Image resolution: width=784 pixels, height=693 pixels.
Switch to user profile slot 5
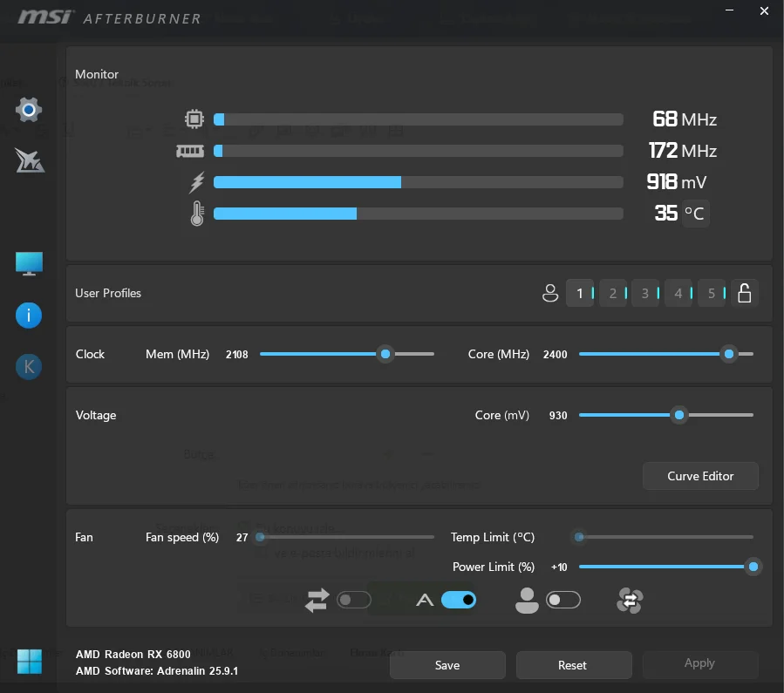pos(711,294)
